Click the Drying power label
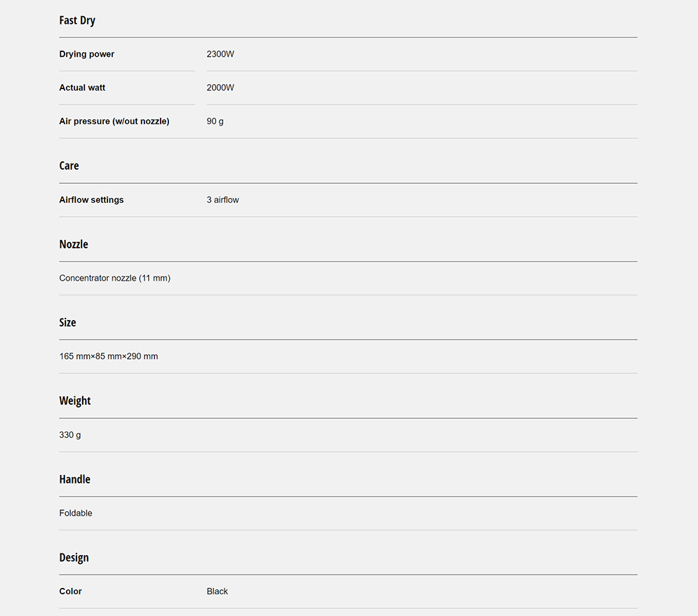The height and width of the screenshot is (616, 698). click(x=87, y=54)
